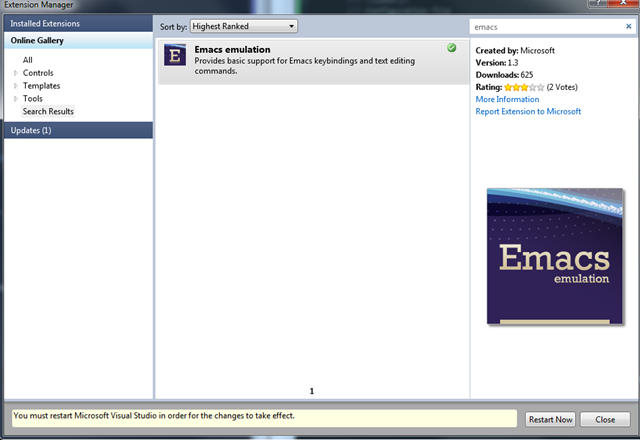Select the Templates category
The width and height of the screenshot is (640, 440).
[41, 86]
